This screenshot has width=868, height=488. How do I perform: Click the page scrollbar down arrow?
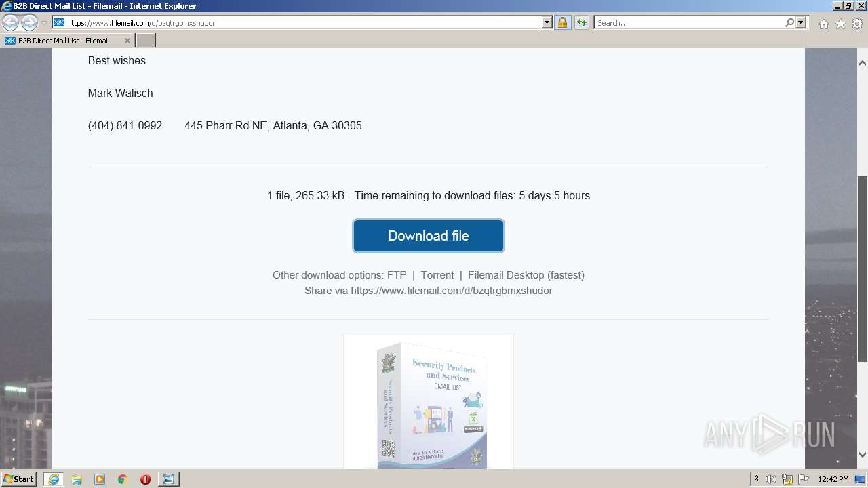(x=863, y=455)
